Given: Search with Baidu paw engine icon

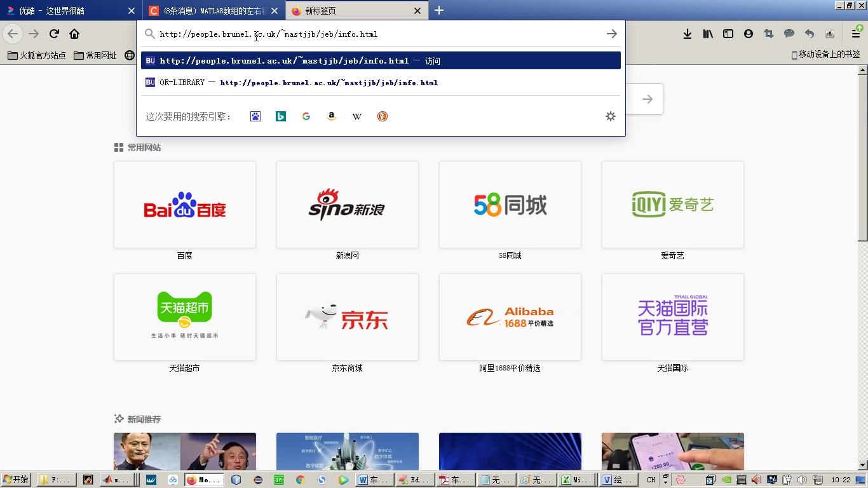Looking at the screenshot, I should [255, 116].
